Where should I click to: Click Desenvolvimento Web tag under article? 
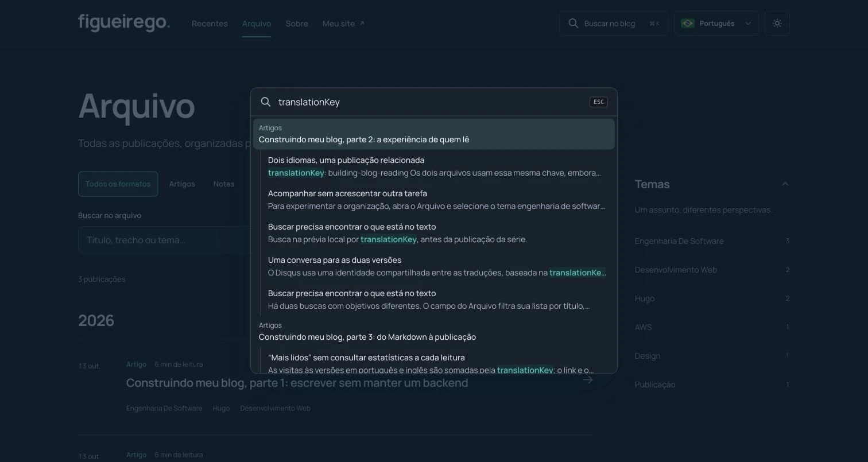click(275, 409)
